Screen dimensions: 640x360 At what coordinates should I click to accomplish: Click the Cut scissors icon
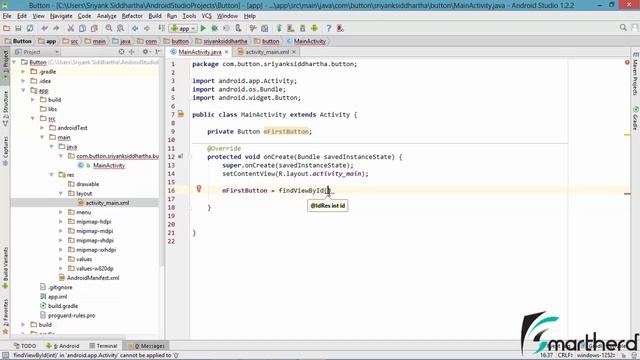71,28
